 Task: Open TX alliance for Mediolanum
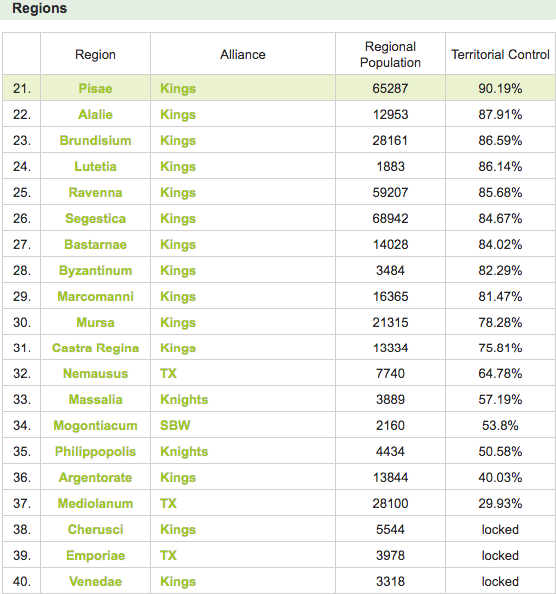pos(168,503)
